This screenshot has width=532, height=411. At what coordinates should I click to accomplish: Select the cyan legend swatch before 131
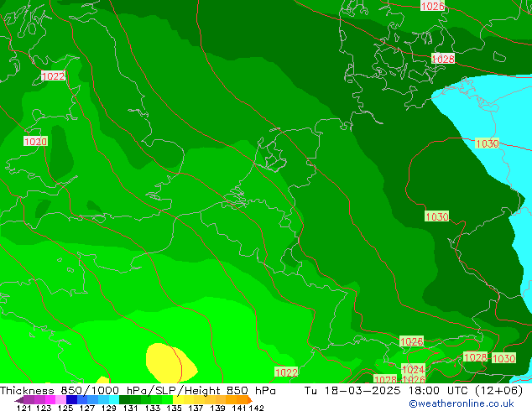(114, 399)
